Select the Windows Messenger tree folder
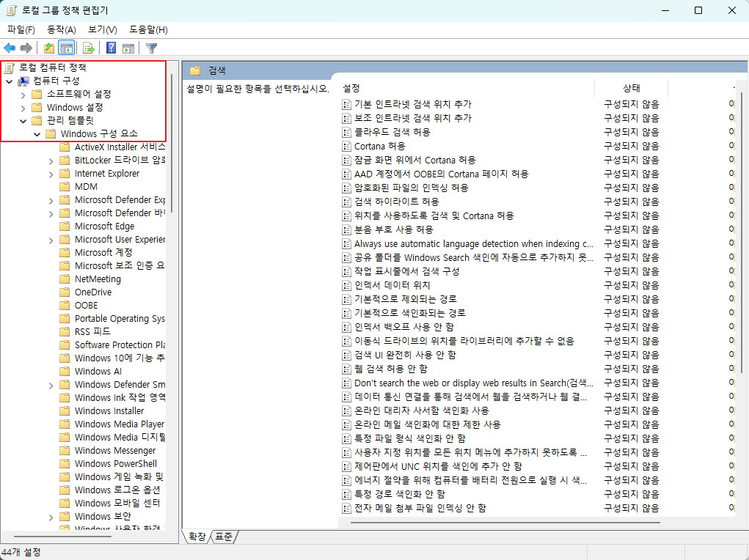 (x=115, y=451)
